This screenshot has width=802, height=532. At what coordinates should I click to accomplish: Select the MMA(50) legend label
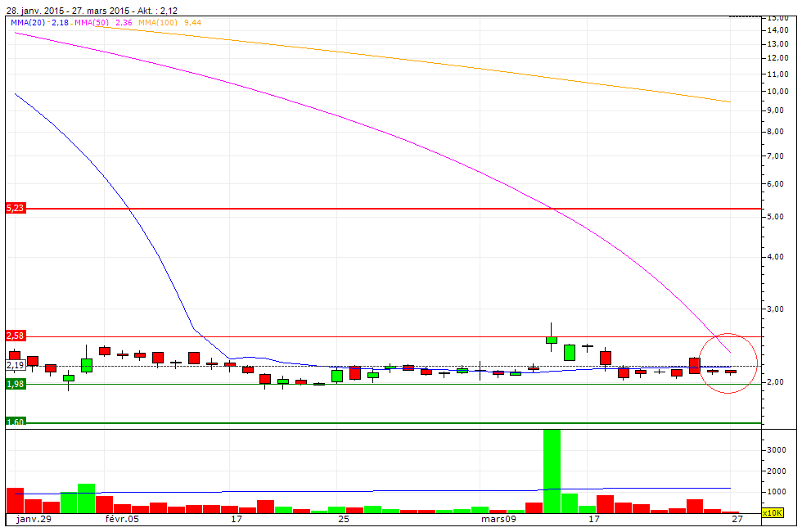coord(92,23)
